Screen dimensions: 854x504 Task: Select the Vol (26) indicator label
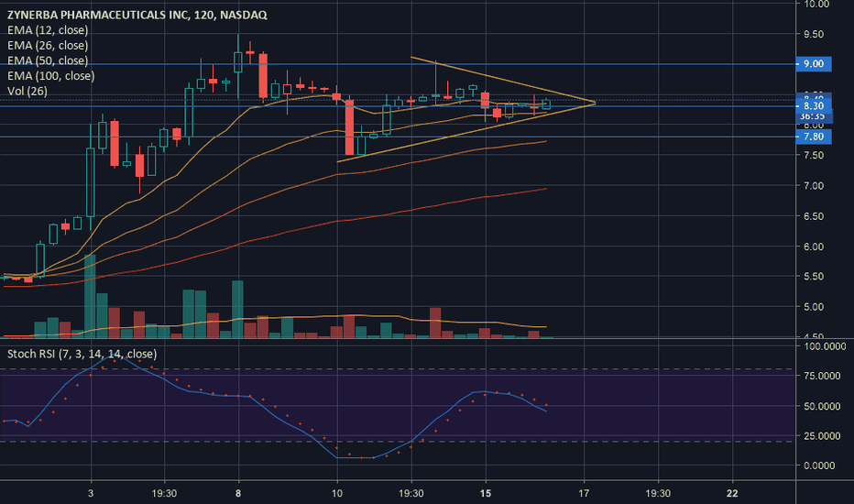tap(27, 91)
